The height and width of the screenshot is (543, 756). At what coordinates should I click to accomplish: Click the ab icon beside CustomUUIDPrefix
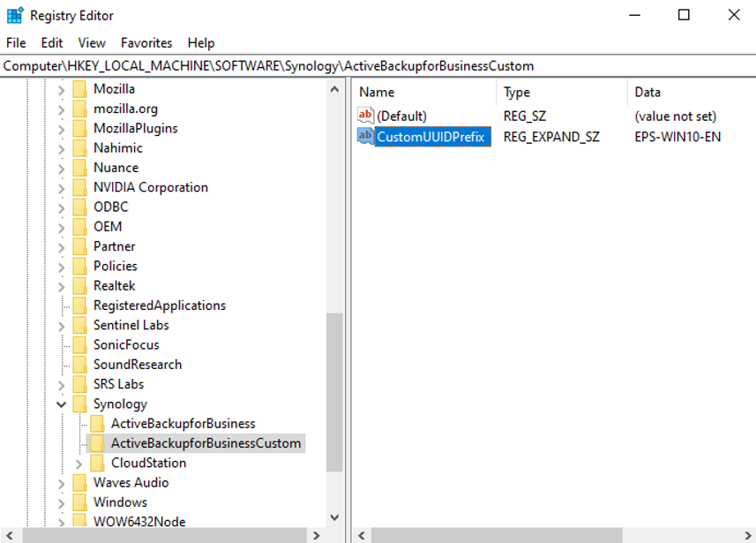[365, 136]
